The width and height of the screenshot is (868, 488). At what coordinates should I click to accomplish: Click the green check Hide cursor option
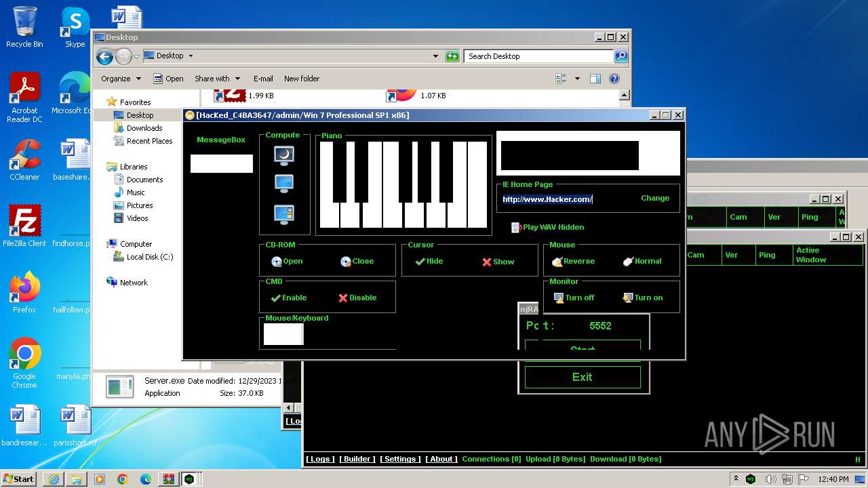pos(429,261)
